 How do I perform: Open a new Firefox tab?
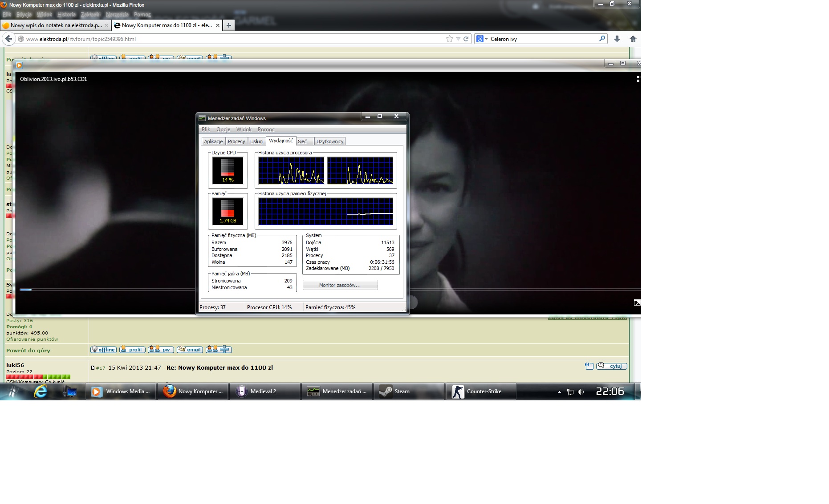click(x=228, y=25)
